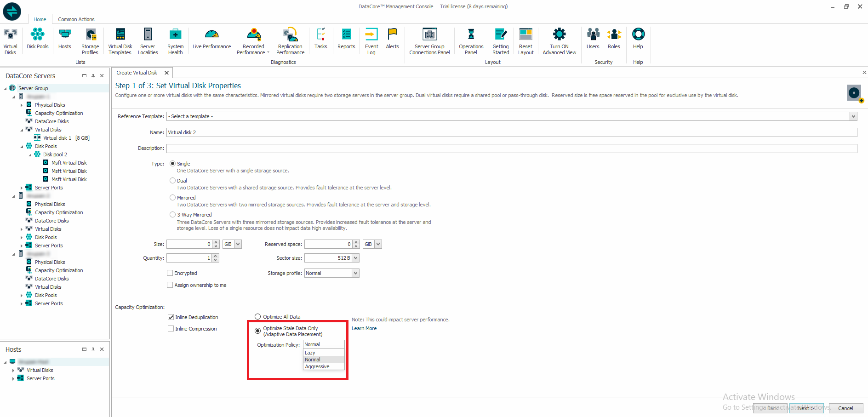Select Aggressive in the optimization policy list

click(317, 366)
